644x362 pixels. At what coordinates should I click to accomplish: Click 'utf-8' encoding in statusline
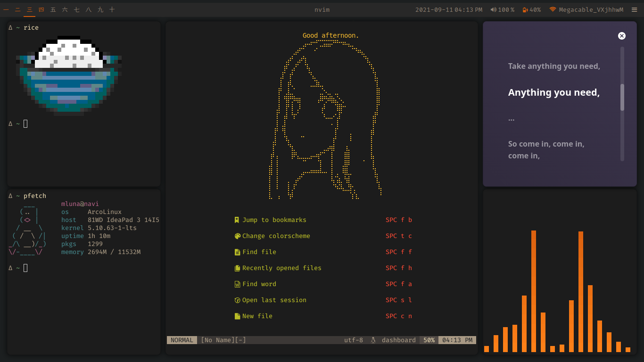tap(354, 340)
